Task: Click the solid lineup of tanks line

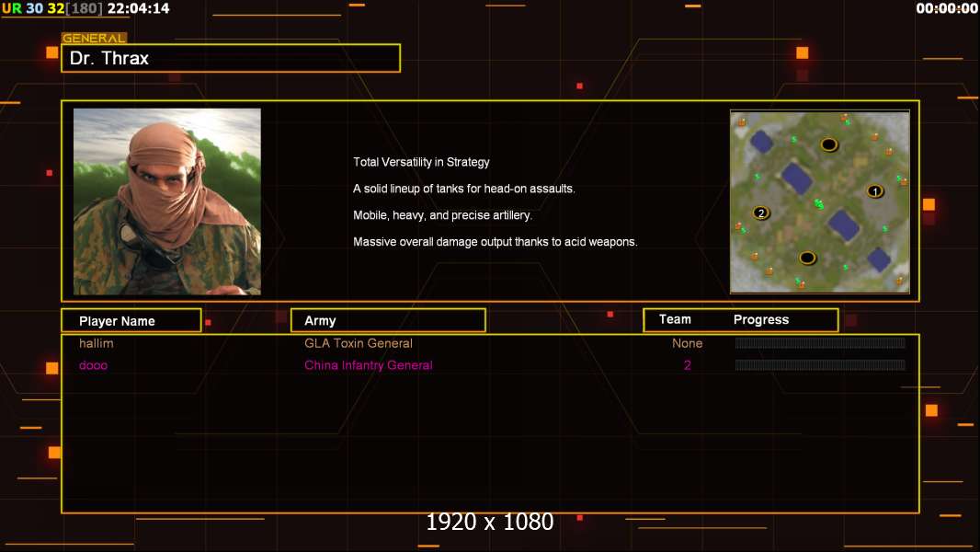Action: (463, 189)
